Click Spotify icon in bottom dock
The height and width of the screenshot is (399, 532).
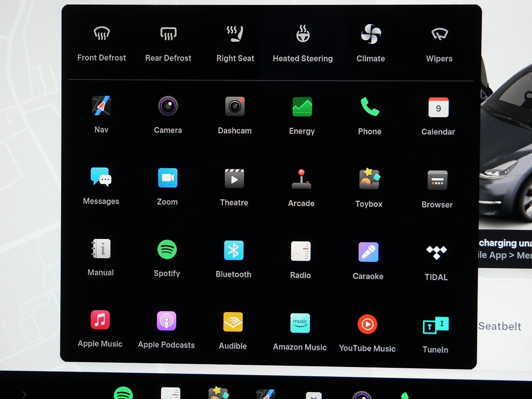[x=123, y=393]
